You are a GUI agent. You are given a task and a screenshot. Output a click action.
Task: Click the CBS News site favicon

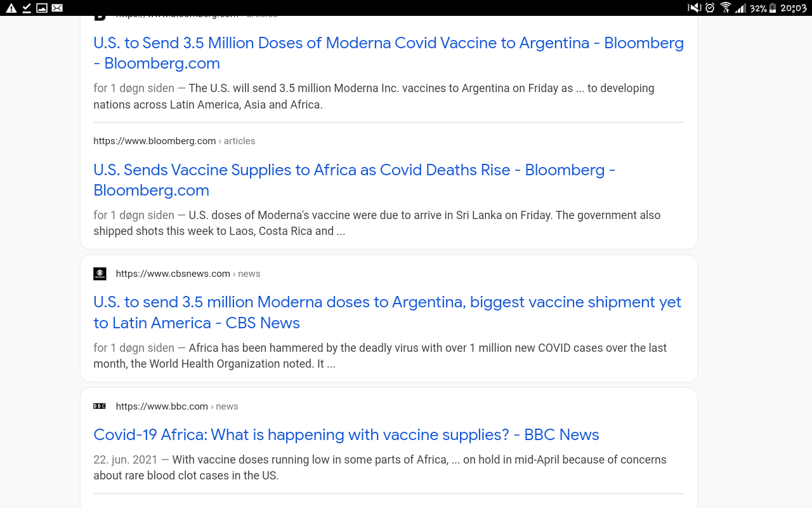pyautogui.click(x=100, y=274)
